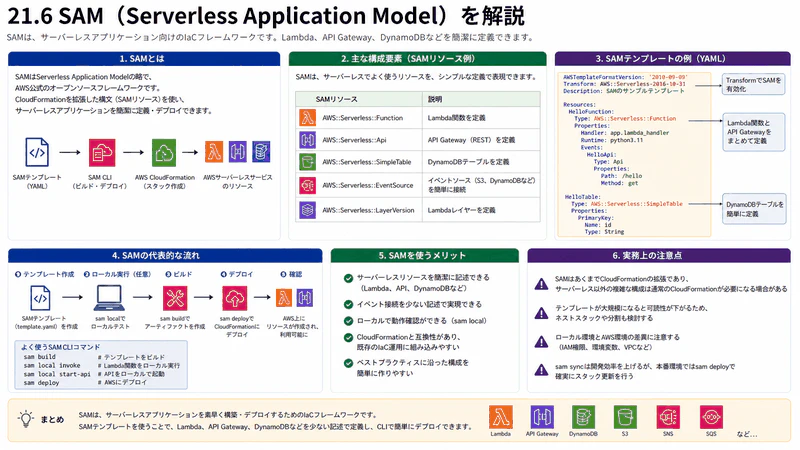This screenshot has width=800, height=450.
Task: Click the icon in the AWS::Serverless::SimpleTable row
Action: coord(307,162)
